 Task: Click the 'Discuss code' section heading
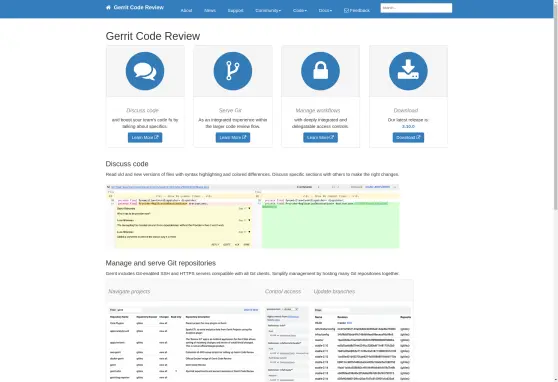click(x=127, y=164)
